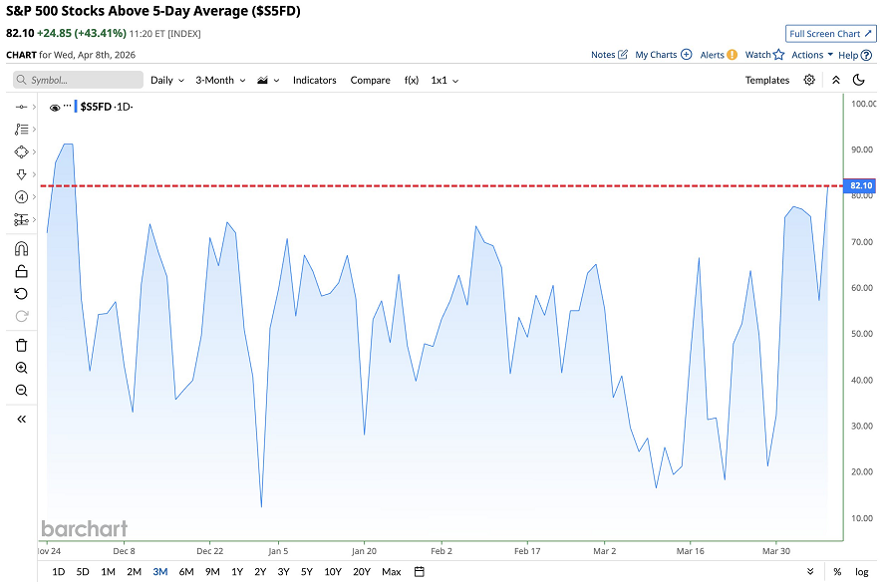This screenshot has height=588, width=883.
Task: Expand the Actions dropdown
Action: [x=812, y=55]
